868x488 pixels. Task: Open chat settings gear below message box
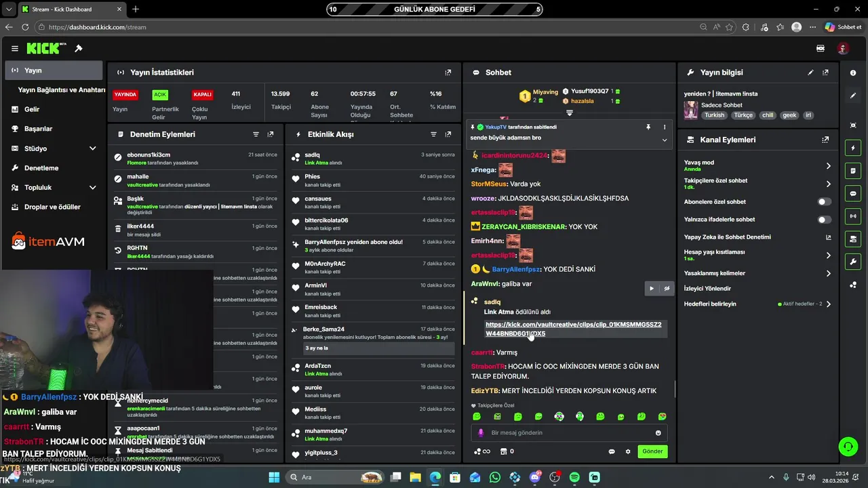coord(628,451)
